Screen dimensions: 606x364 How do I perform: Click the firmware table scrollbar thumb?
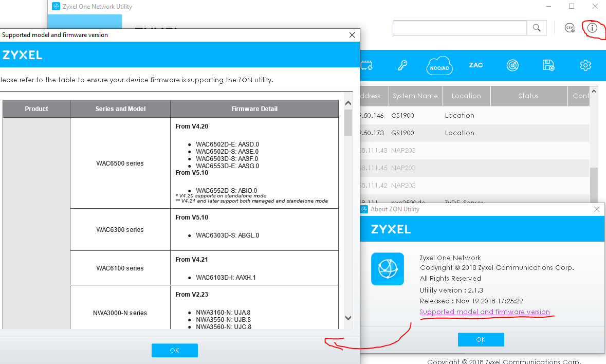(x=348, y=122)
